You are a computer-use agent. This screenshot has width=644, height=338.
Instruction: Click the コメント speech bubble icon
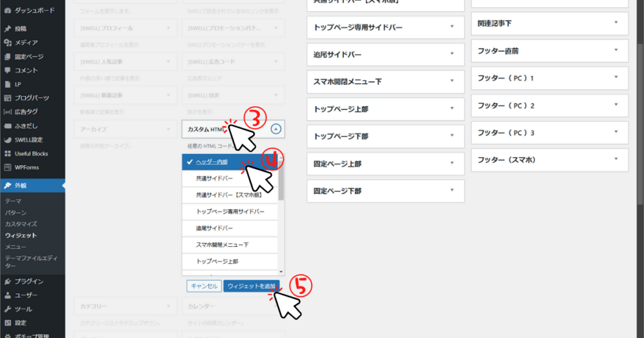8,70
